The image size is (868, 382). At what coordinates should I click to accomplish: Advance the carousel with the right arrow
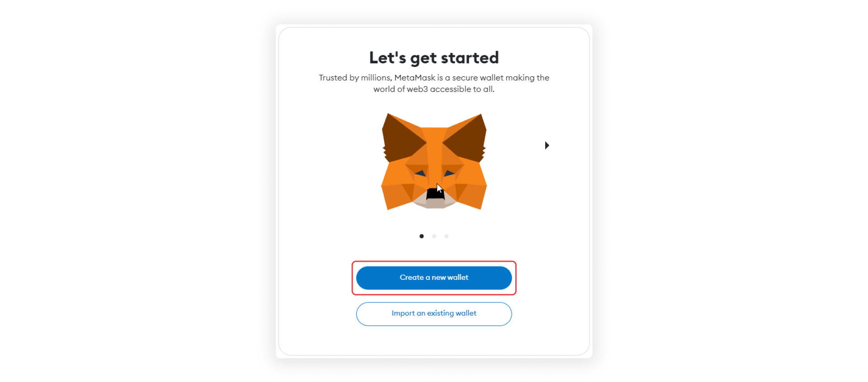[547, 145]
